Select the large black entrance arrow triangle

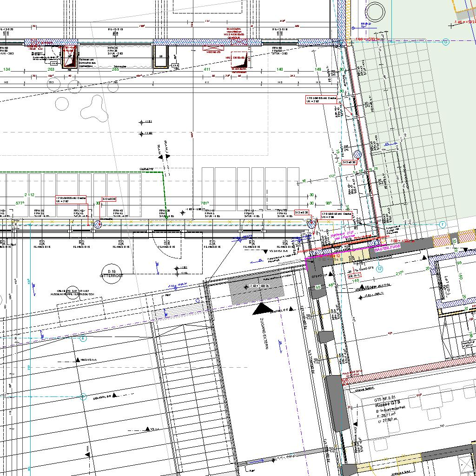pos(263,309)
